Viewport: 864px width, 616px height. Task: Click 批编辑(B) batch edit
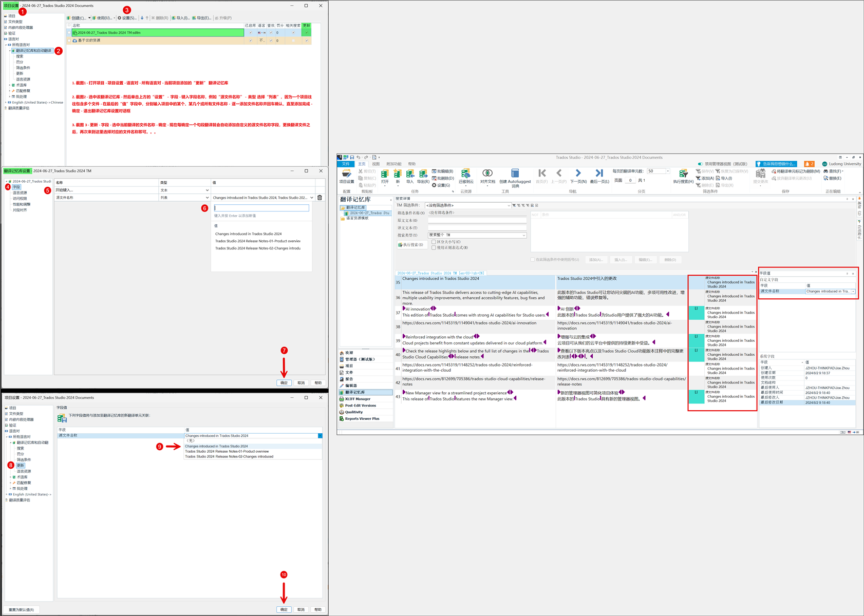pos(443,171)
